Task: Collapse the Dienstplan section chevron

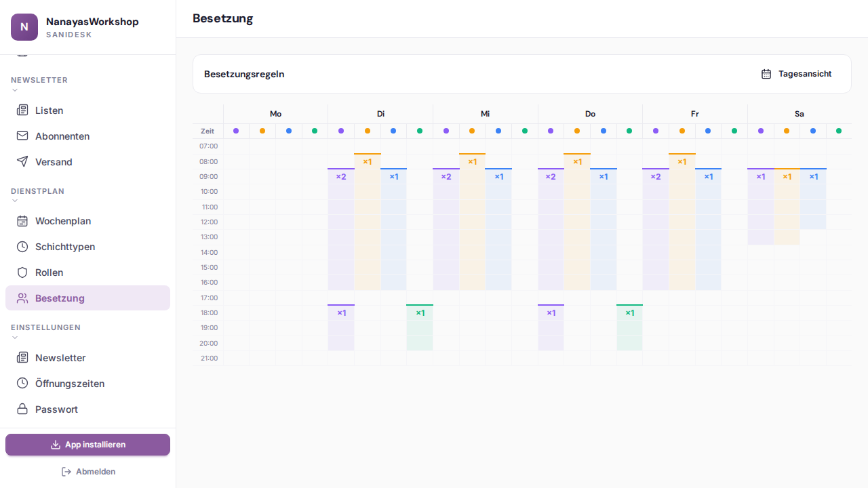Action: [x=15, y=201]
